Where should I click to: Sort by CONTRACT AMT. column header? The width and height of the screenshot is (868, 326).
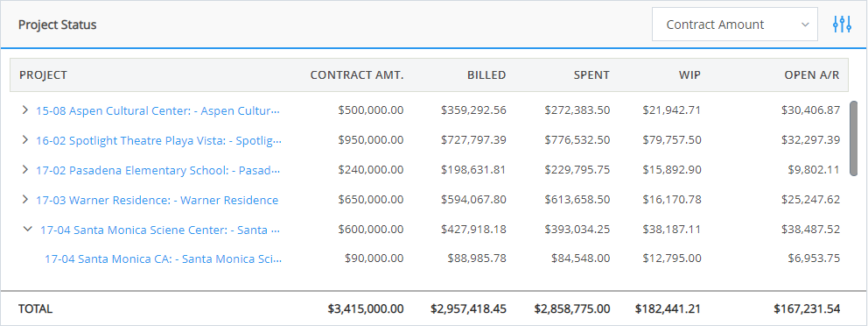tap(357, 75)
